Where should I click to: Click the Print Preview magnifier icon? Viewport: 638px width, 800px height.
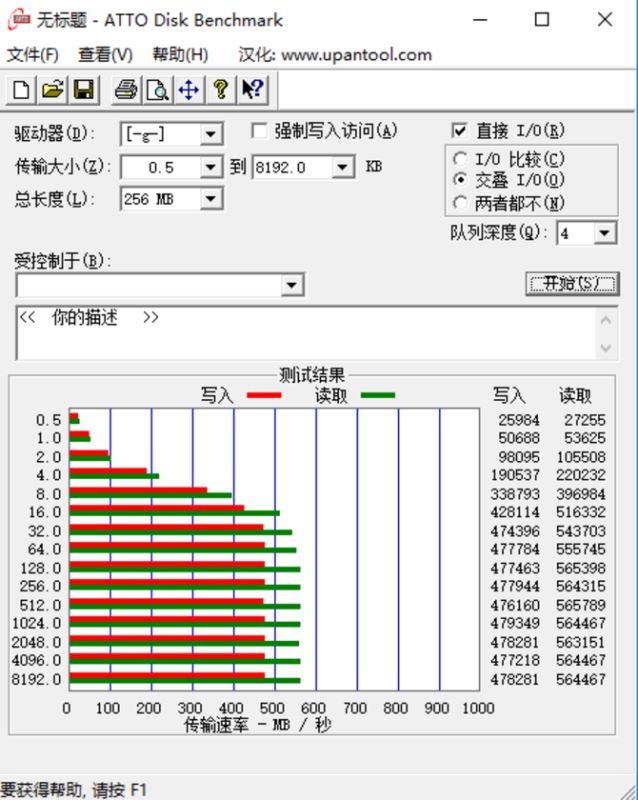coord(158,90)
